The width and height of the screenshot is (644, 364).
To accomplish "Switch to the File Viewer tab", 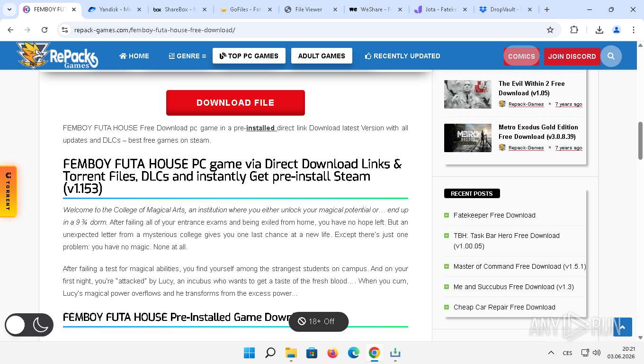I will pos(309,9).
